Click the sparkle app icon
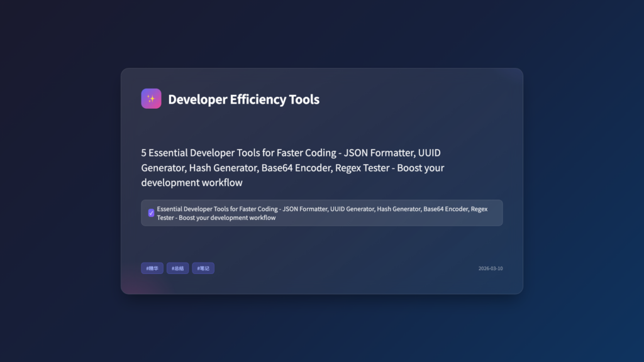Image resolution: width=644 pixels, height=362 pixels. (151, 99)
